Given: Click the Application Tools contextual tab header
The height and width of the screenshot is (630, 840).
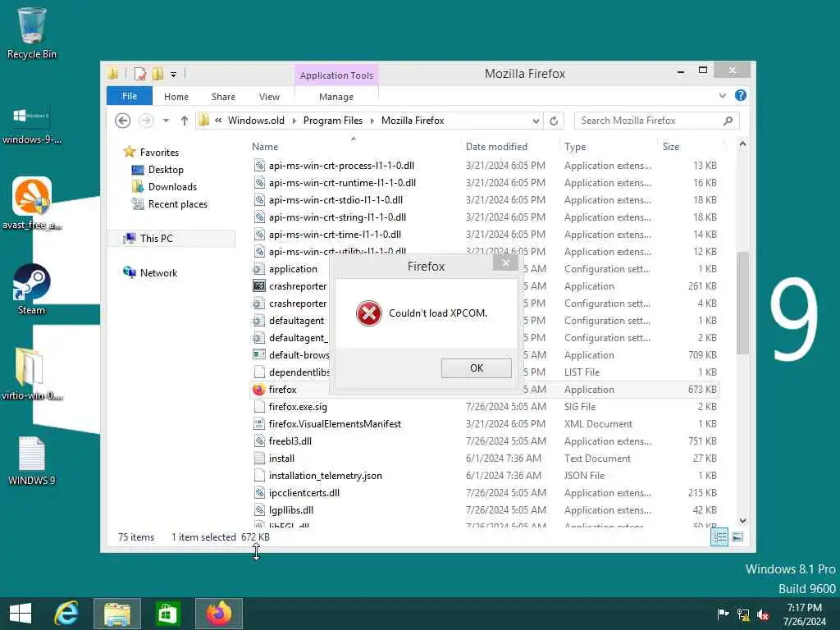Looking at the screenshot, I should (x=336, y=75).
